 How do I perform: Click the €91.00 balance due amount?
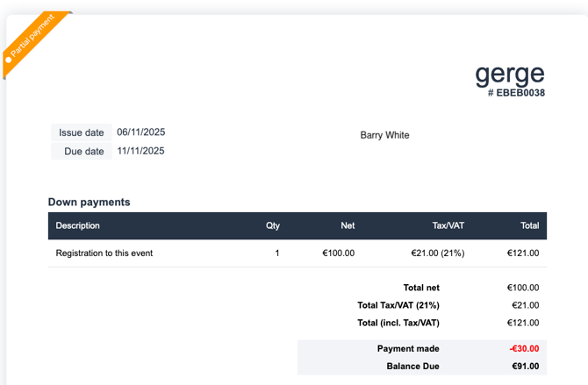[x=525, y=366]
